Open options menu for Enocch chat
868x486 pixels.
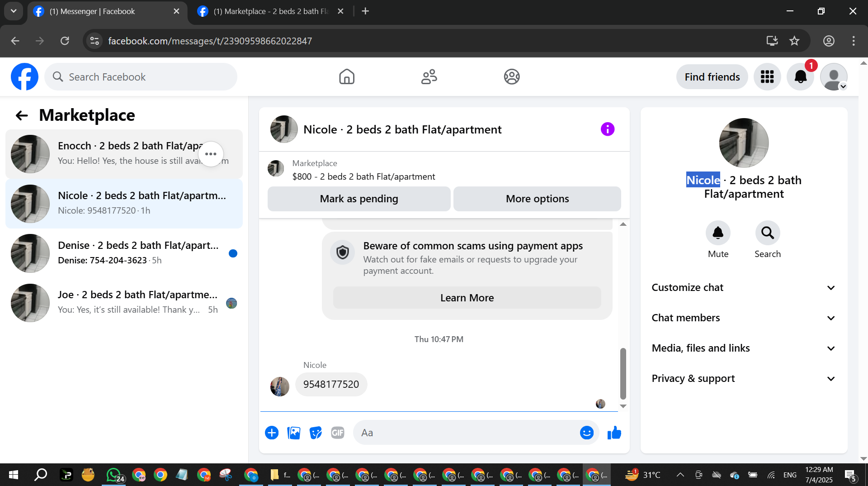(211, 154)
